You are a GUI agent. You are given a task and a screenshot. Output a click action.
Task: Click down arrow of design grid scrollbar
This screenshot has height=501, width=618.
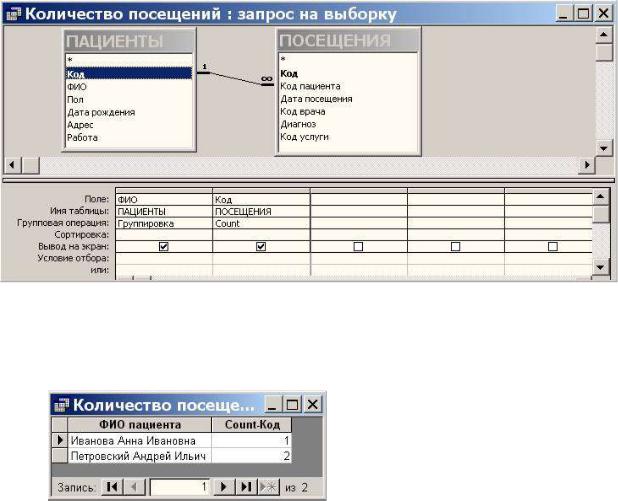(x=601, y=267)
